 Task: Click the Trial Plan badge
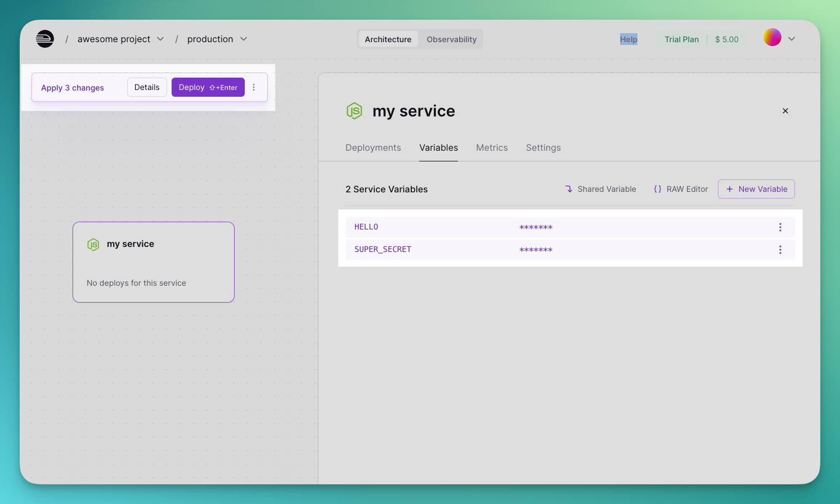tap(681, 39)
